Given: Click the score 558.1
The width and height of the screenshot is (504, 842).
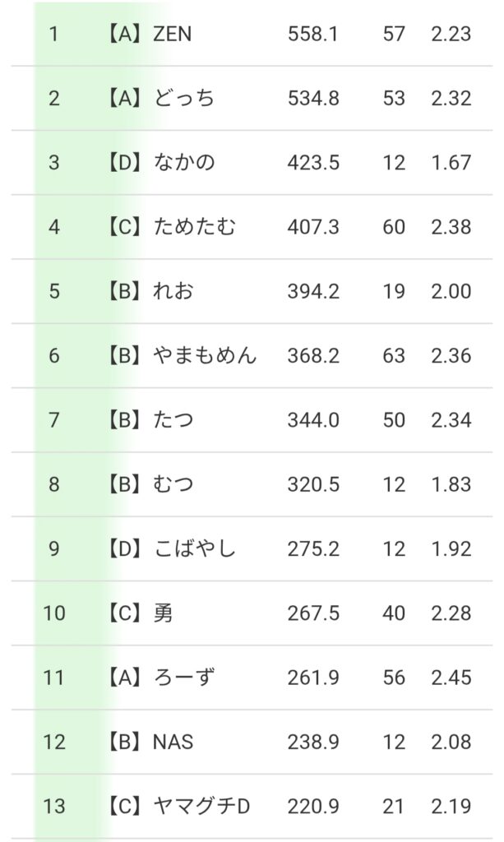Looking at the screenshot, I should click(x=313, y=35).
